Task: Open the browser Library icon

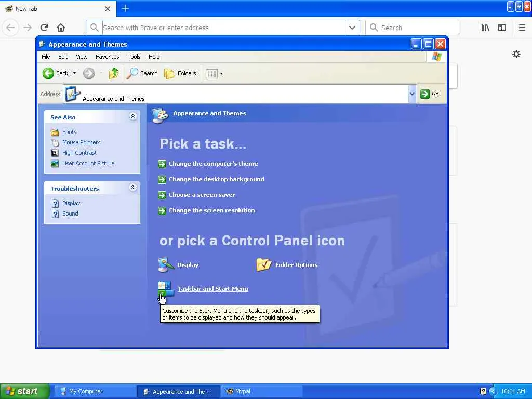Action: (485, 28)
